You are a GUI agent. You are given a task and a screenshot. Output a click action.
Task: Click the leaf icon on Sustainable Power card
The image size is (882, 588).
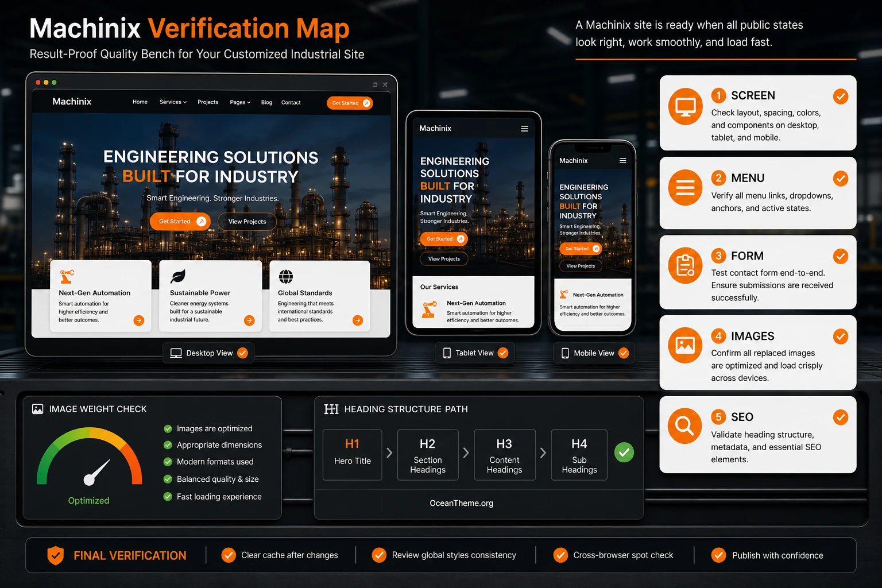pos(178,276)
